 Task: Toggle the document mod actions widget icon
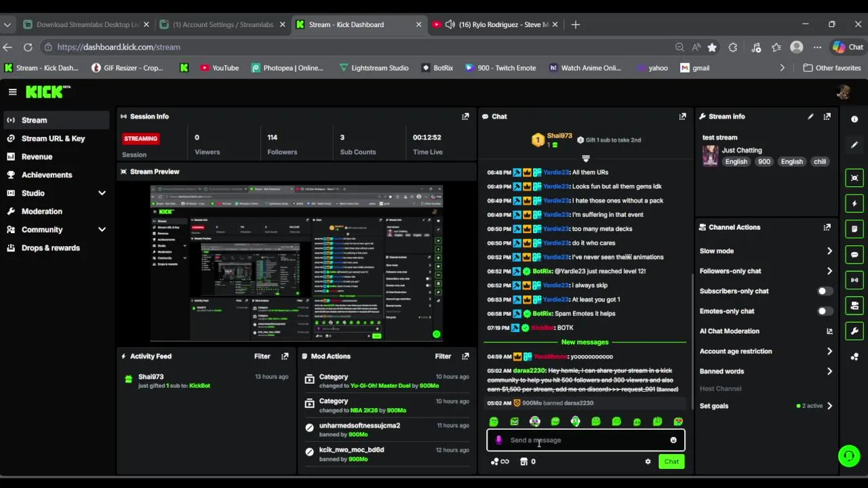pyautogui.click(x=854, y=229)
